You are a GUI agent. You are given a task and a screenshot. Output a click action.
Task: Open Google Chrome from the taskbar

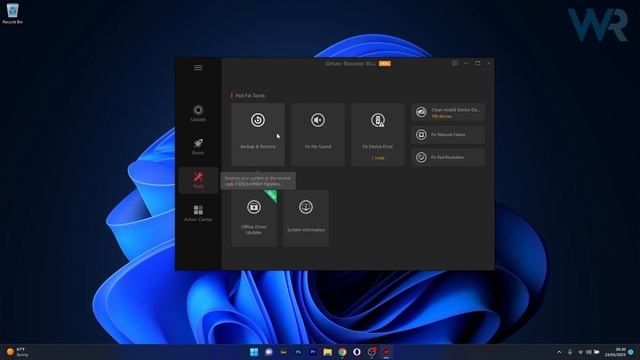click(342, 352)
